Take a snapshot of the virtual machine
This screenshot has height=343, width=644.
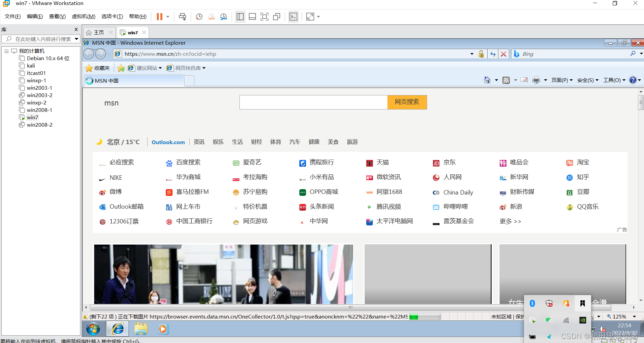(x=199, y=16)
